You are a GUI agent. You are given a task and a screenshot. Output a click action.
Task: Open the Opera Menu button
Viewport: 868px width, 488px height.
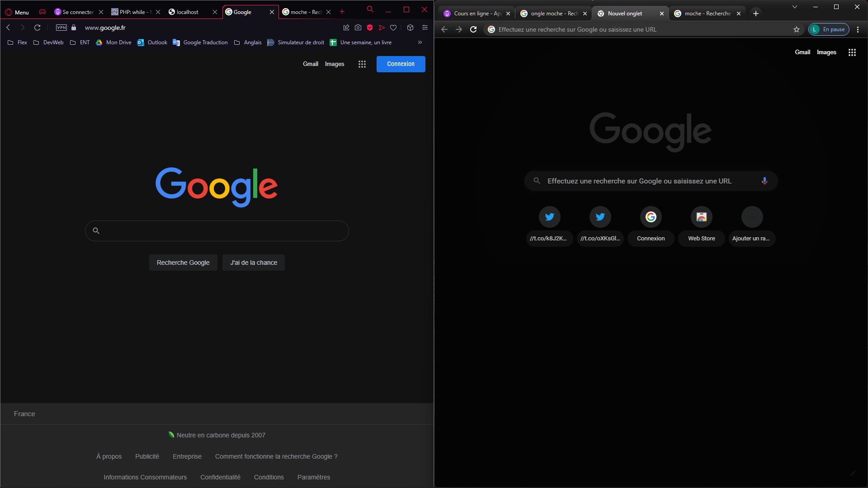17,12
